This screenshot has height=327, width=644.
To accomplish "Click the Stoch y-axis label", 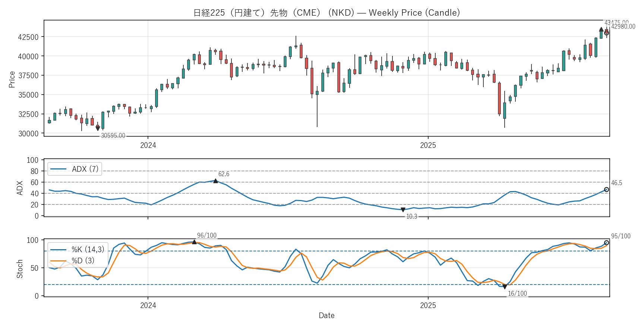I will point(20,269).
